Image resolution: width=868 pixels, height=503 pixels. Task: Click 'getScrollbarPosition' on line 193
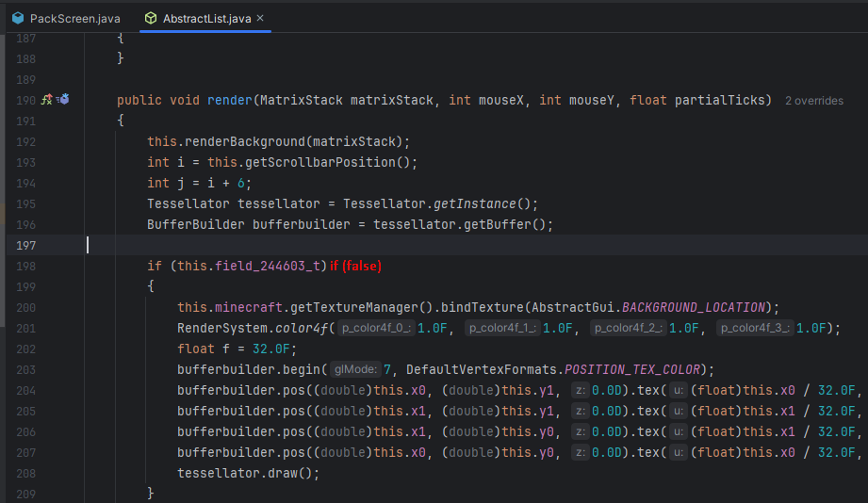320,163
